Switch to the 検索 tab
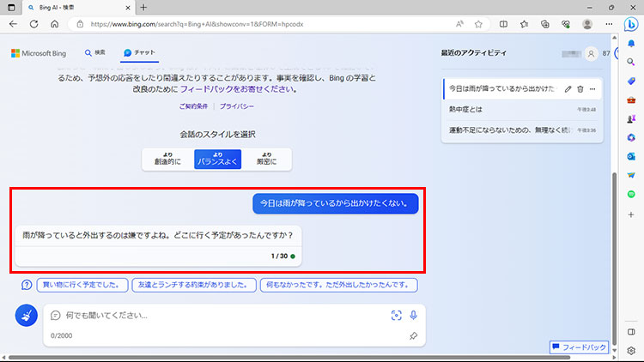The image size is (644, 362). (x=95, y=53)
